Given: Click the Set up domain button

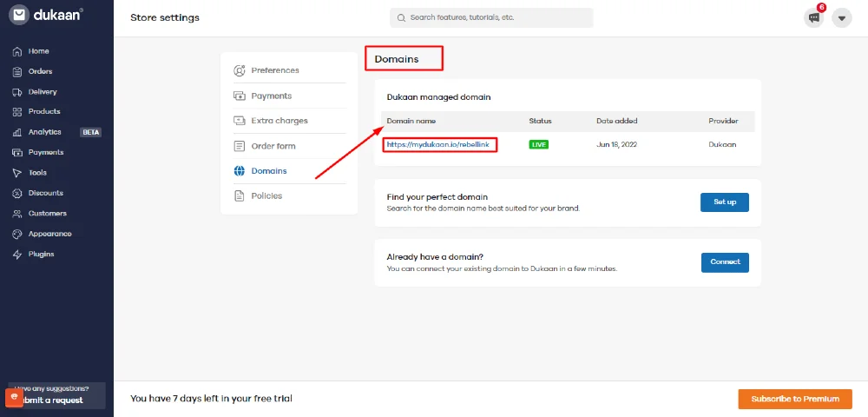Looking at the screenshot, I should pyautogui.click(x=724, y=202).
